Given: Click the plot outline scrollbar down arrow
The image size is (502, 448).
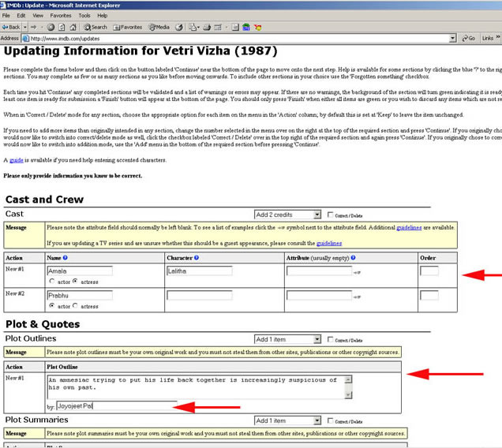Looking at the screenshot, I should click(348, 395).
